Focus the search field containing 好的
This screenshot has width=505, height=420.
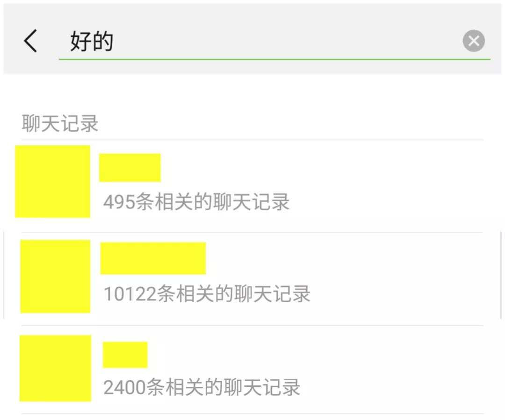262,42
